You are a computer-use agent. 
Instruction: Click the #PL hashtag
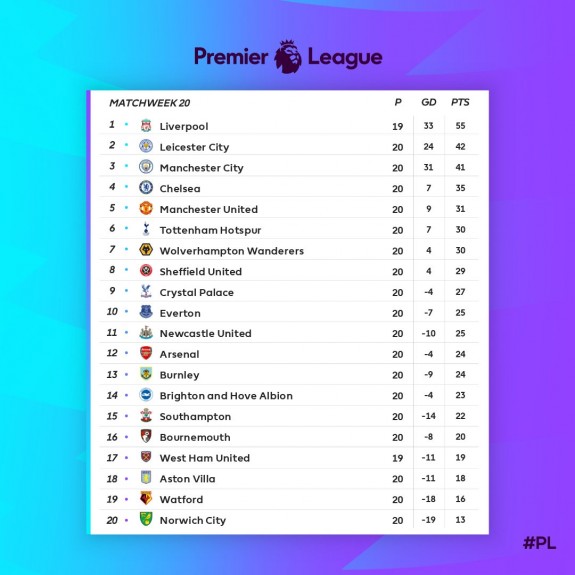539,543
